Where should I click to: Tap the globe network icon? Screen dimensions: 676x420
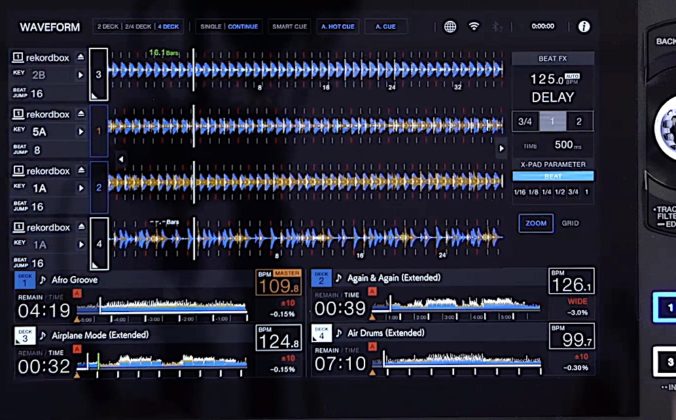point(450,27)
